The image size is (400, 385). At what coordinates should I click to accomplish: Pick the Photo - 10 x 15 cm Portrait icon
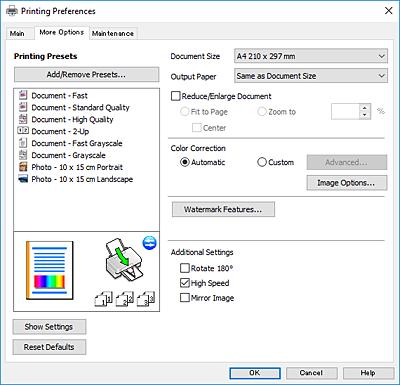pos(23,167)
